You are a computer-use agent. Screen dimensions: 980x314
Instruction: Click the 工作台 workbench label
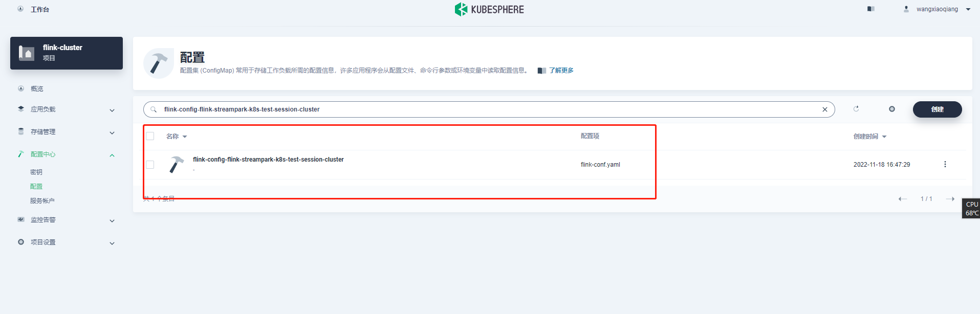40,9
